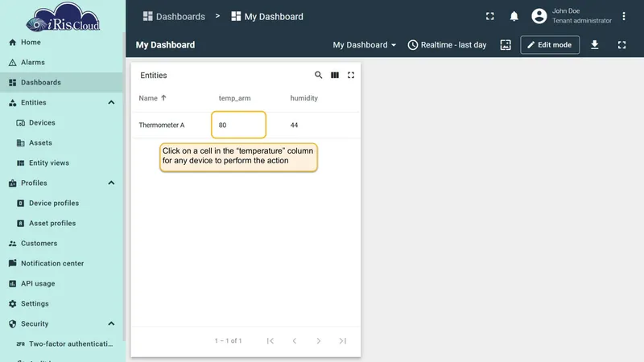Collapse the Security section chevron
The height and width of the screenshot is (362, 644).
click(x=111, y=324)
